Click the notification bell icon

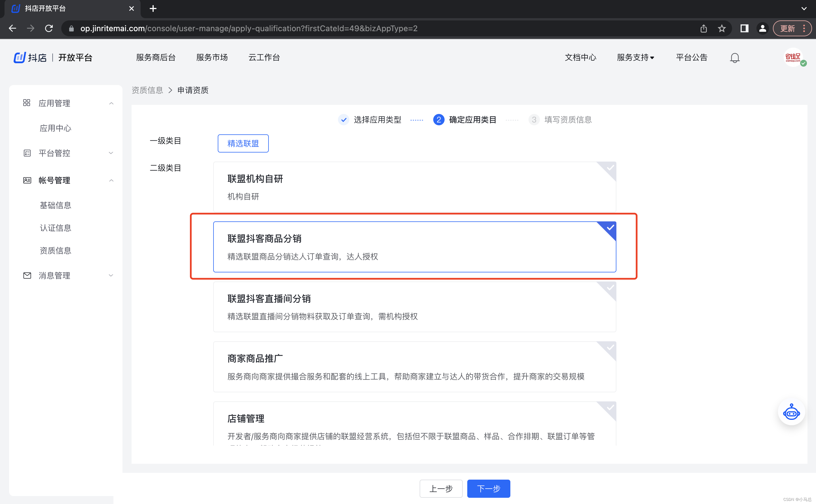tap(734, 58)
